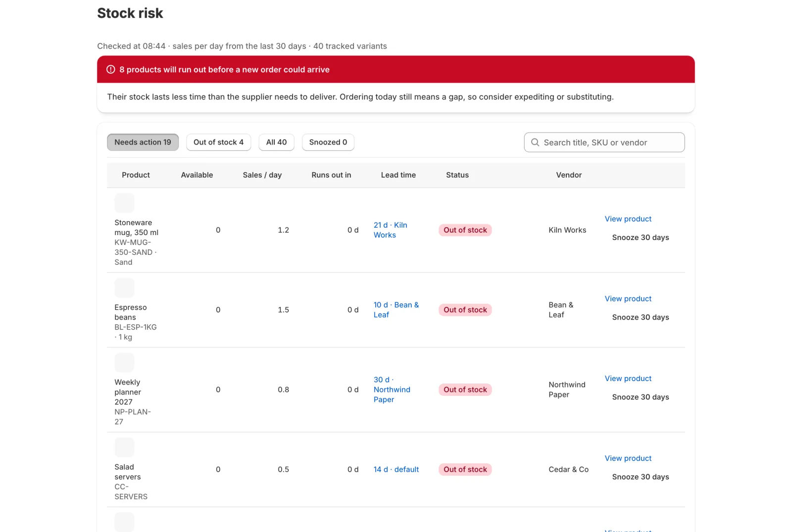Open Espresso beans product thumbnail
The image size is (792, 532).
pyautogui.click(x=124, y=288)
